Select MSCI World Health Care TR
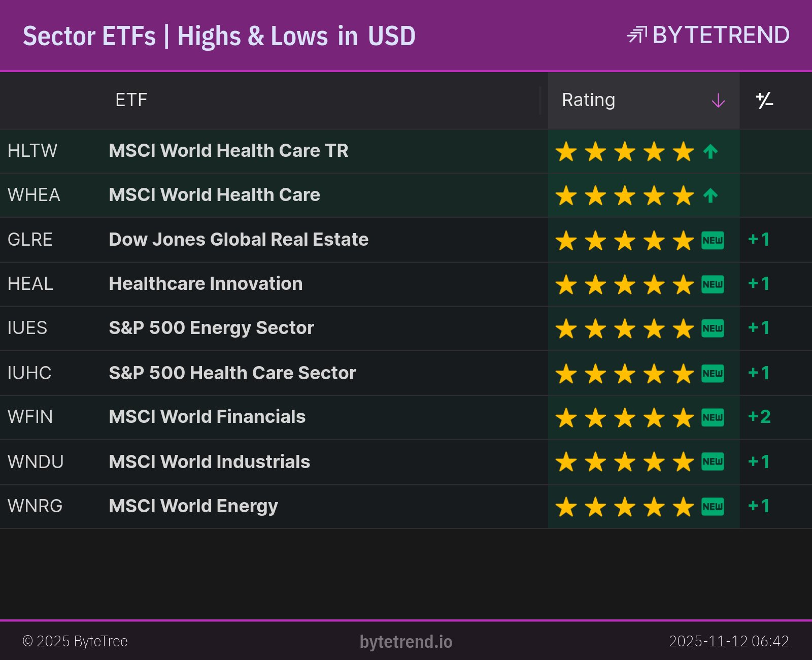 228,151
